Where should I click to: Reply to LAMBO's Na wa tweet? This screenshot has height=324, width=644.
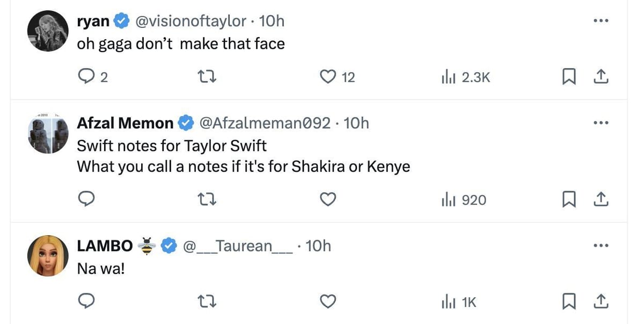pos(86,303)
